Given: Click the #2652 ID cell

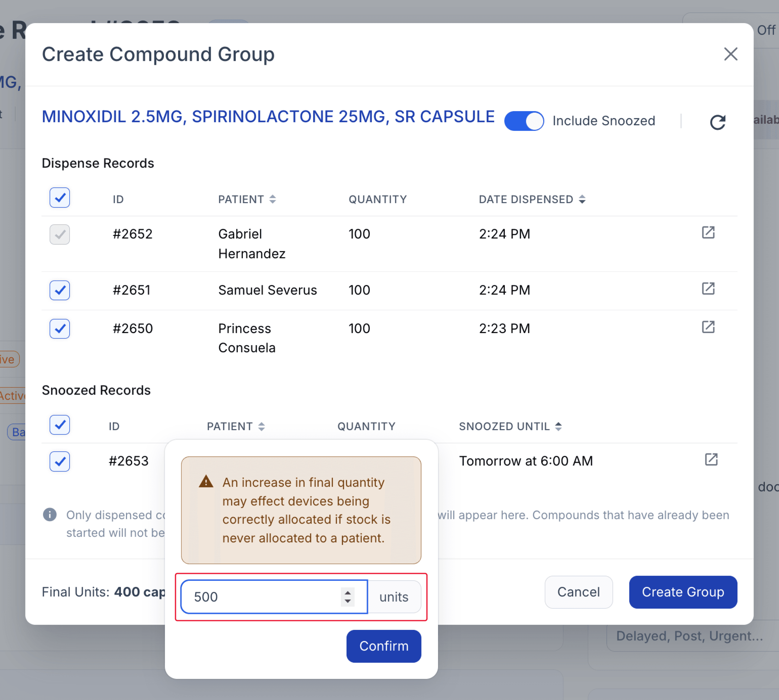Looking at the screenshot, I should pyautogui.click(x=132, y=234).
